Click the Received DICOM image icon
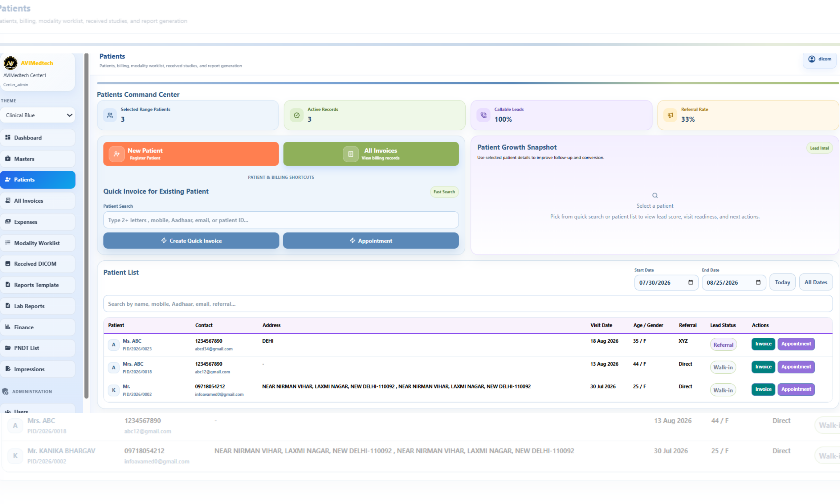 point(8,263)
